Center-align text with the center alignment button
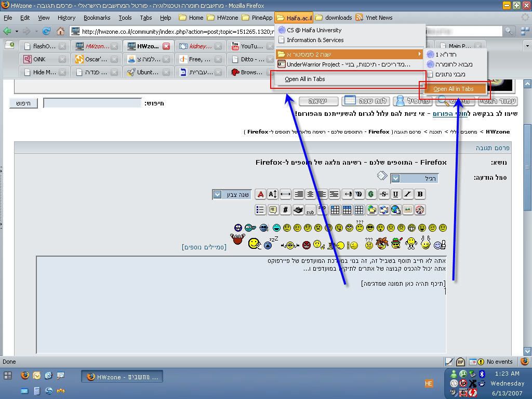The width and height of the screenshot is (532, 399). coord(310,194)
